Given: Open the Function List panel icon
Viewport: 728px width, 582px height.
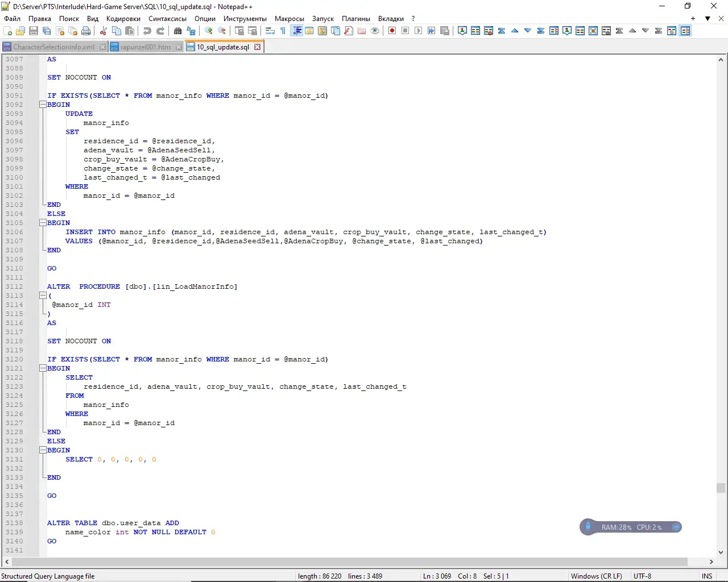Looking at the screenshot, I should pyautogui.click(x=349, y=31).
